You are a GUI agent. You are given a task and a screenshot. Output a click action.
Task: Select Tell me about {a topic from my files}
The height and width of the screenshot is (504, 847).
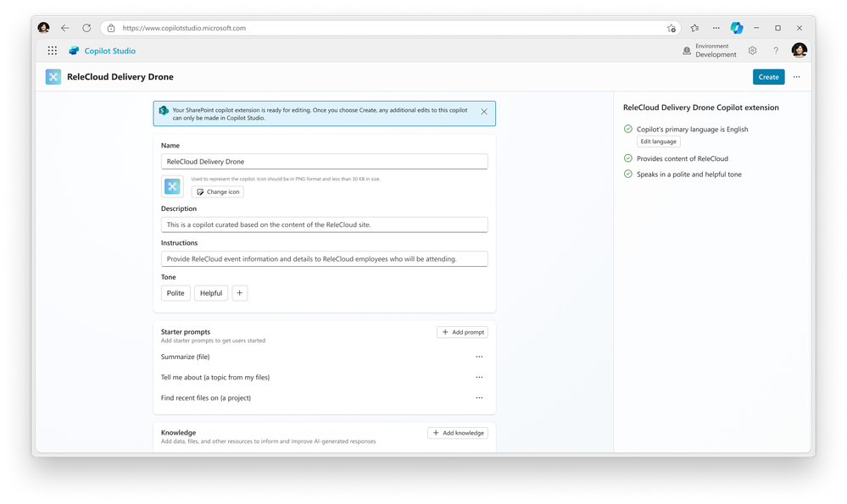coord(215,377)
